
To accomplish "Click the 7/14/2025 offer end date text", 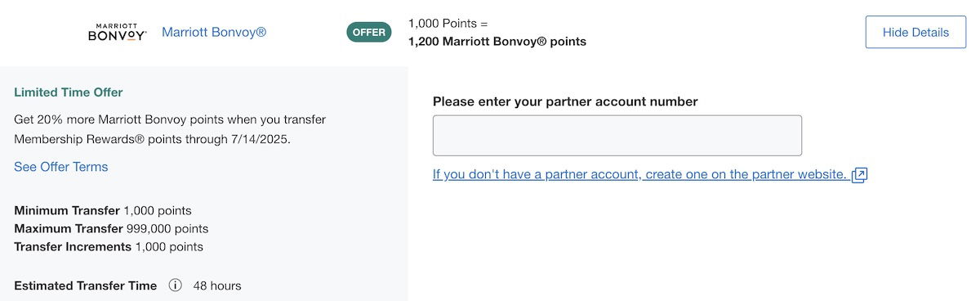I will pos(263,139).
